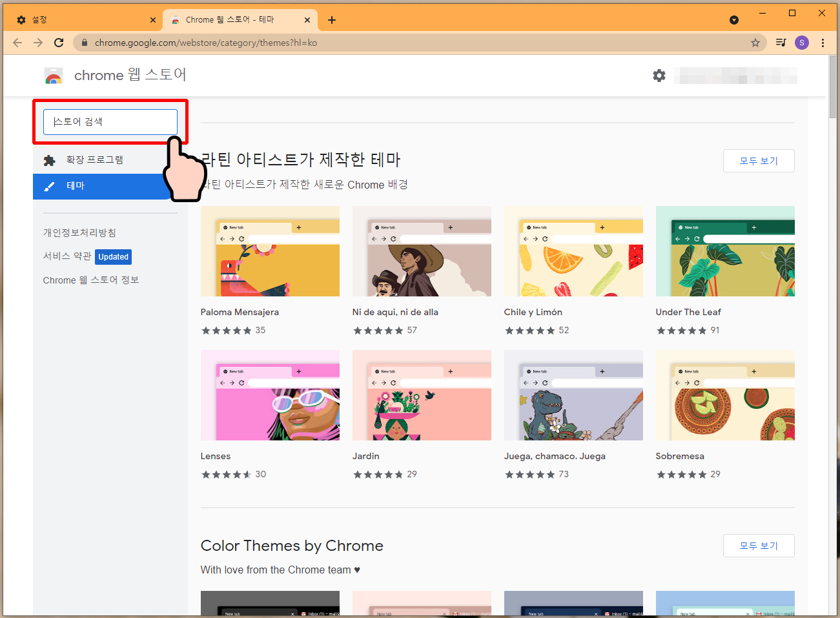Click the browser back arrow
Image resolution: width=840 pixels, height=618 pixels.
17,43
